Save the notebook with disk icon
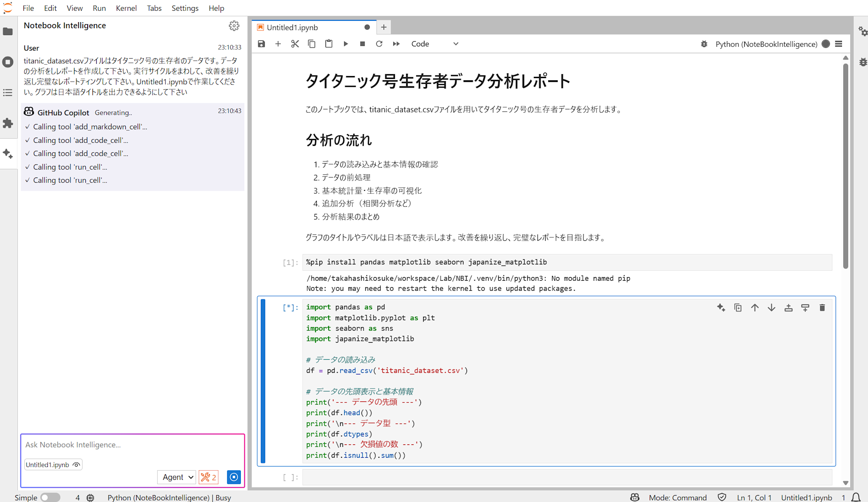The height and width of the screenshot is (502, 868). pos(261,44)
